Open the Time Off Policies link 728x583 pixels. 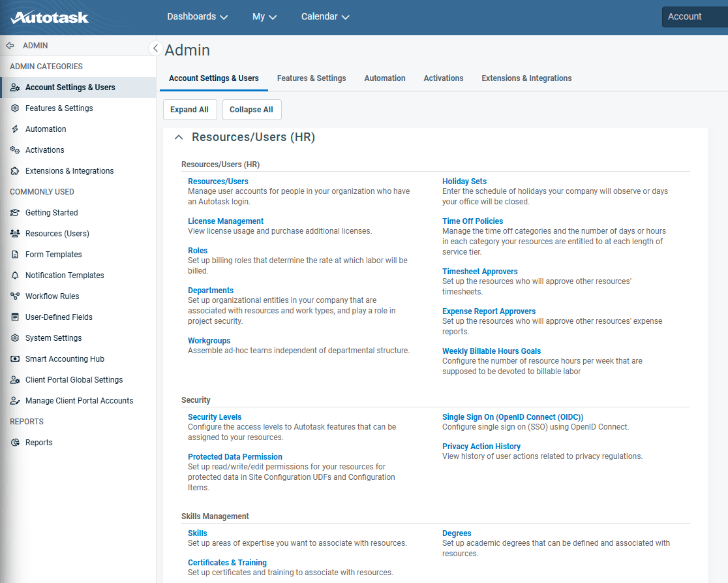pos(473,221)
